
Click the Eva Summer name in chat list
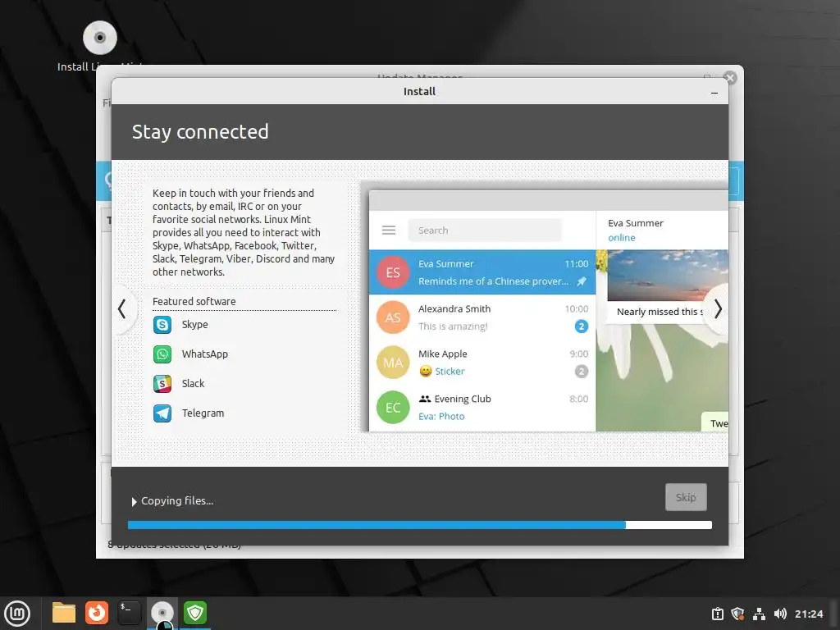point(445,264)
